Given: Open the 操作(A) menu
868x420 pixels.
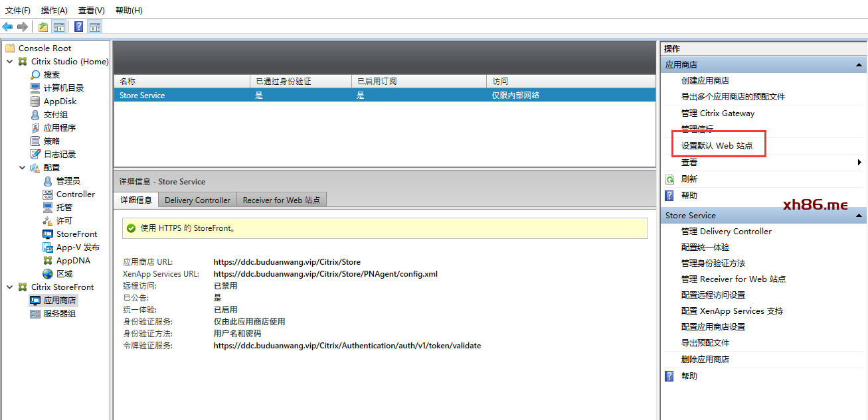Looking at the screenshot, I should click(54, 10).
